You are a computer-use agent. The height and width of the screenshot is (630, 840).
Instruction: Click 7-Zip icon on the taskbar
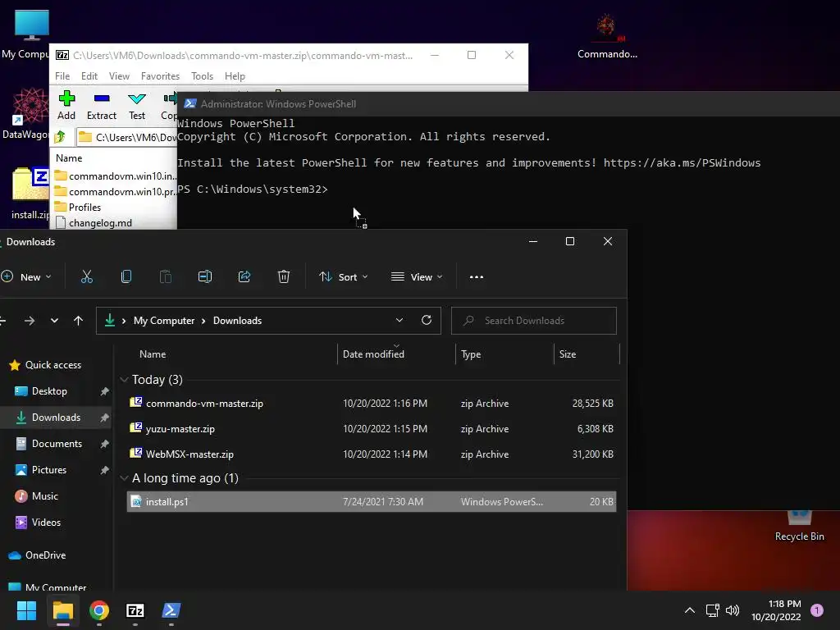click(135, 610)
